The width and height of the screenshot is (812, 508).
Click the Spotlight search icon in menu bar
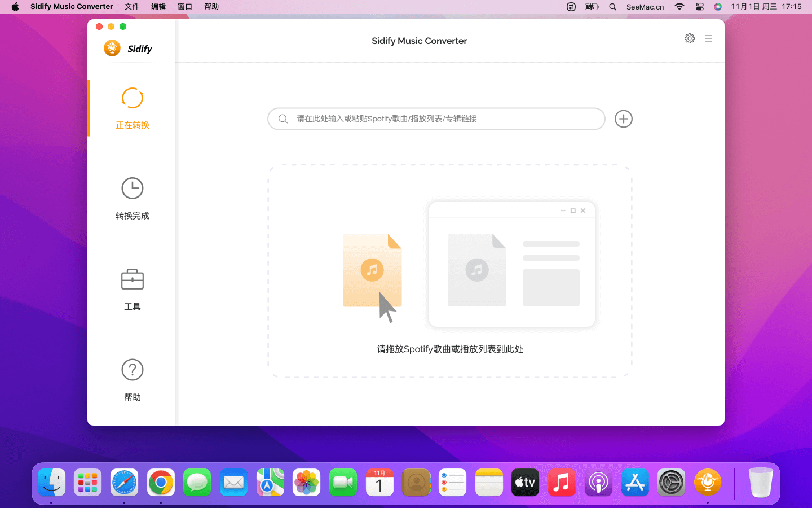pos(612,7)
